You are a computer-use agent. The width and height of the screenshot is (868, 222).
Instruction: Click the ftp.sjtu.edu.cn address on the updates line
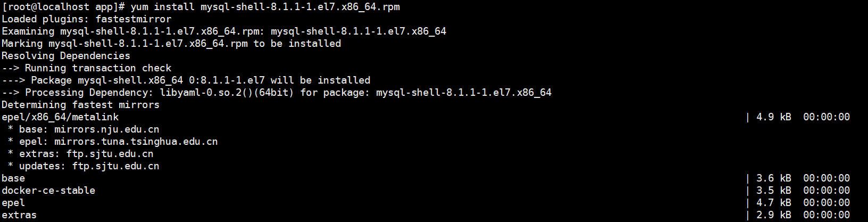pyautogui.click(x=115, y=166)
